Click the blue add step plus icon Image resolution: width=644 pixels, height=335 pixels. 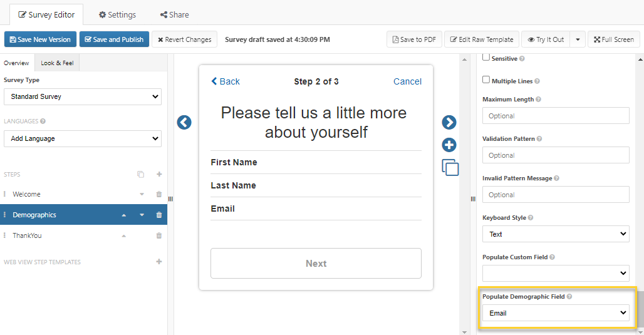pos(449,145)
